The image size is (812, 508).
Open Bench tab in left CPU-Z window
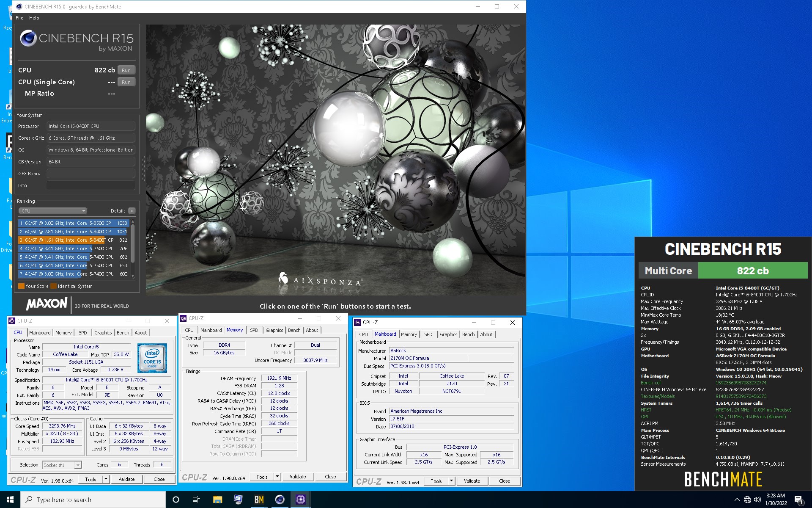point(123,333)
